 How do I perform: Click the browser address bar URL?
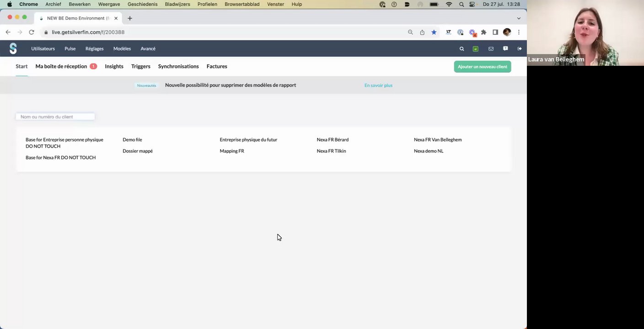88,32
